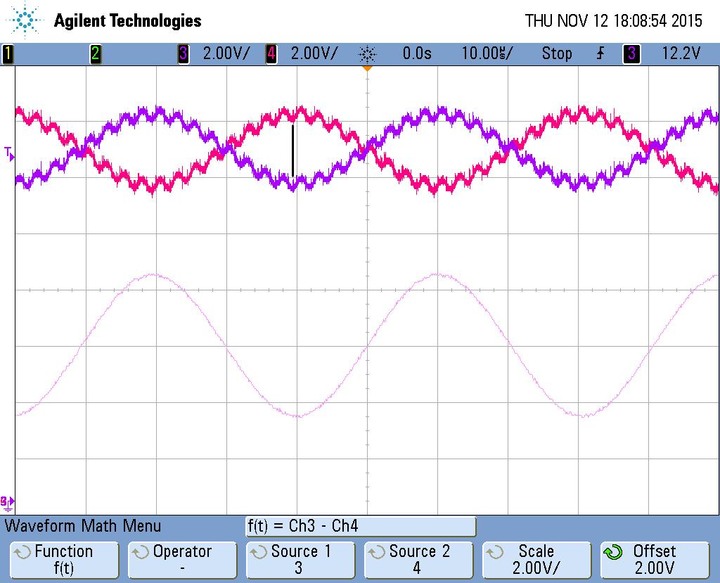This screenshot has height=583, width=720.
Task: Select the Function f(t) softkey
Action: [64, 559]
